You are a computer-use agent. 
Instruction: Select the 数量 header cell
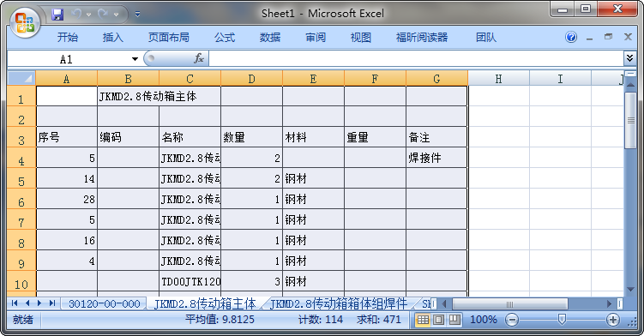point(251,137)
